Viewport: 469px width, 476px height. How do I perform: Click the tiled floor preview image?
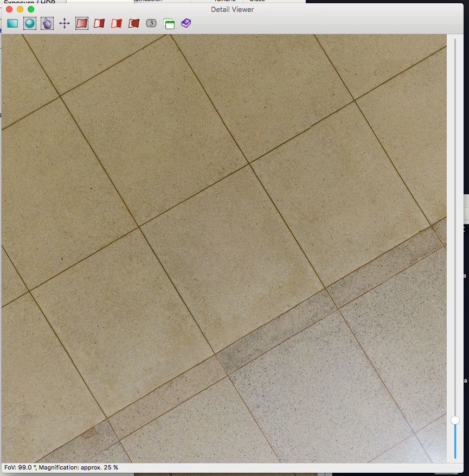pos(224,249)
